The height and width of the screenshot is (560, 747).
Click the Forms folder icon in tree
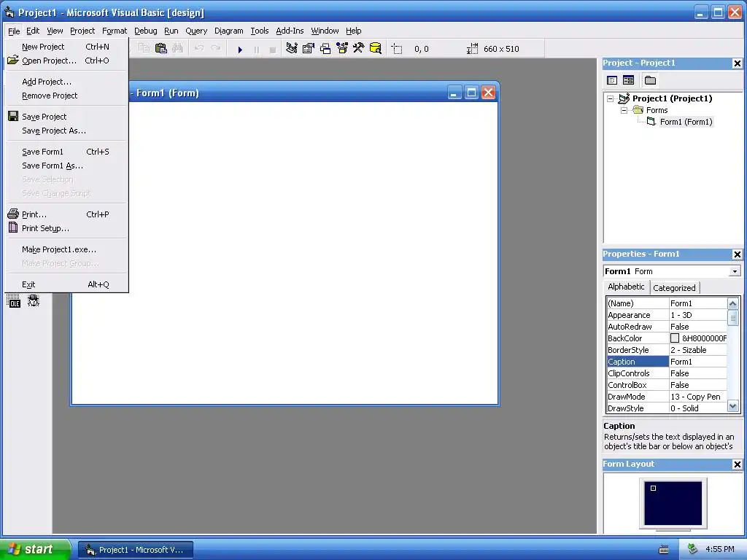tap(638, 110)
